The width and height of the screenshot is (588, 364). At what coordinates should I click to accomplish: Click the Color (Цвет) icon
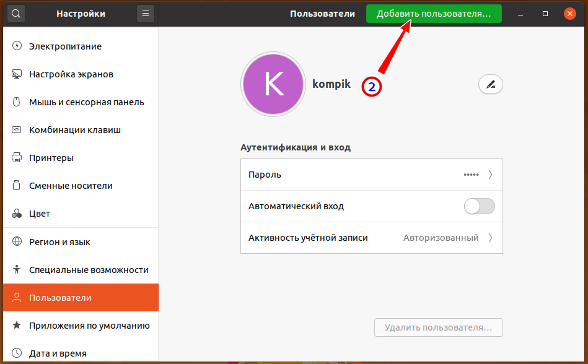[17, 214]
